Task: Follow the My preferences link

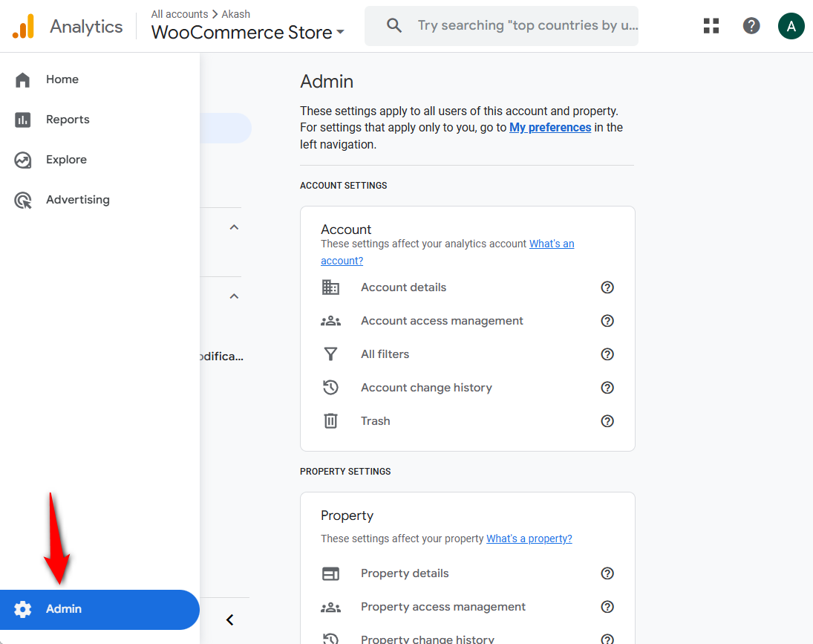Action: pyautogui.click(x=550, y=128)
